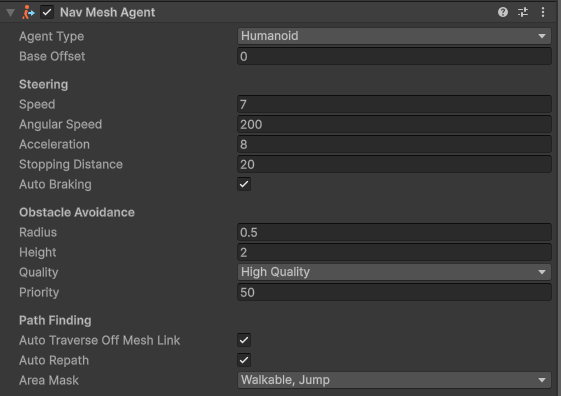Open the Area Mask dropdown
The width and height of the screenshot is (561, 396).
click(394, 380)
